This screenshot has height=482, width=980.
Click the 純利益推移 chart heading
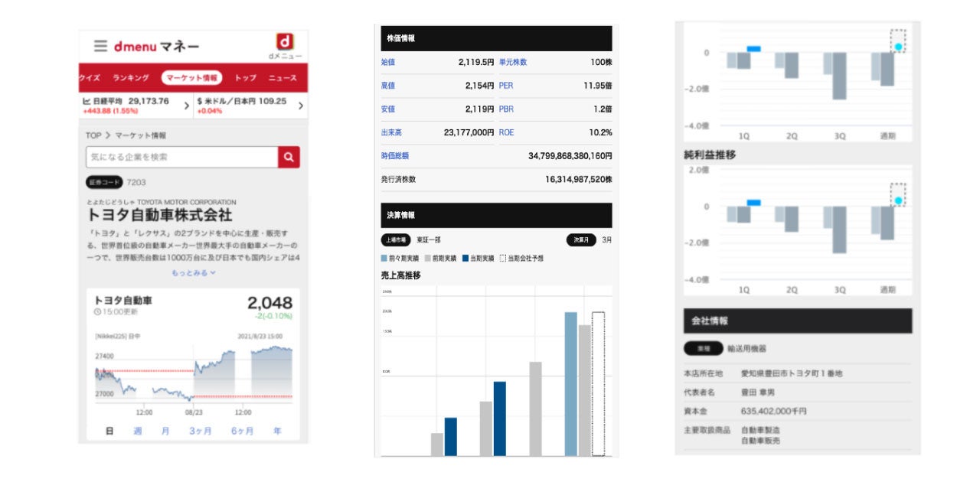(x=710, y=155)
